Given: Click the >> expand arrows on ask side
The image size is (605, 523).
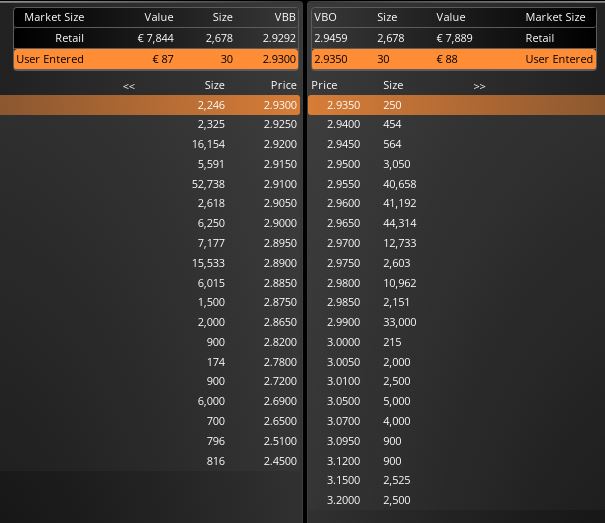Looking at the screenshot, I should (x=479, y=86).
